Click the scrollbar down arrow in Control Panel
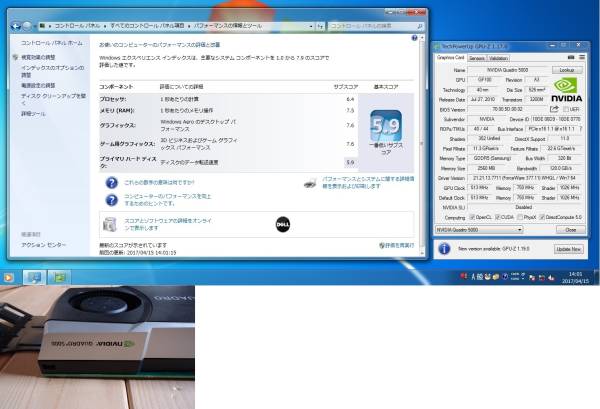This screenshot has width=600, height=409. pyautogui.click(x=422, y=253)
